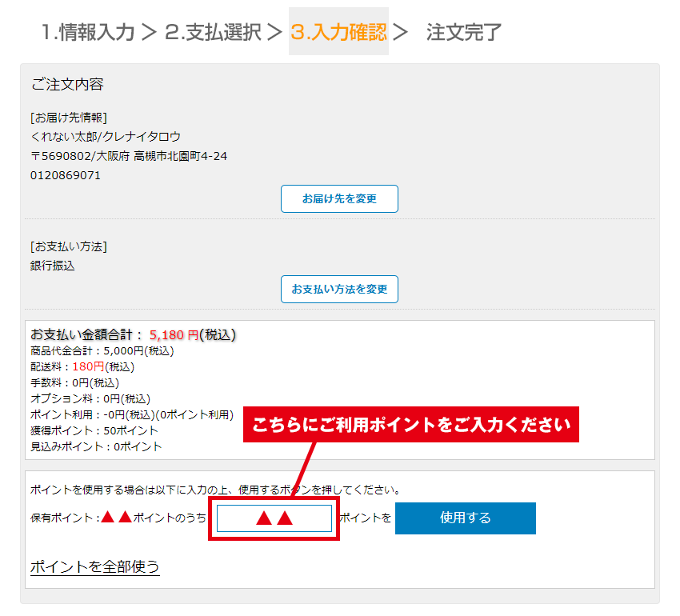Click the ポイント利用：-0円 line
Viewport: 680px width, 616px height.
click(x=132, y=415)
